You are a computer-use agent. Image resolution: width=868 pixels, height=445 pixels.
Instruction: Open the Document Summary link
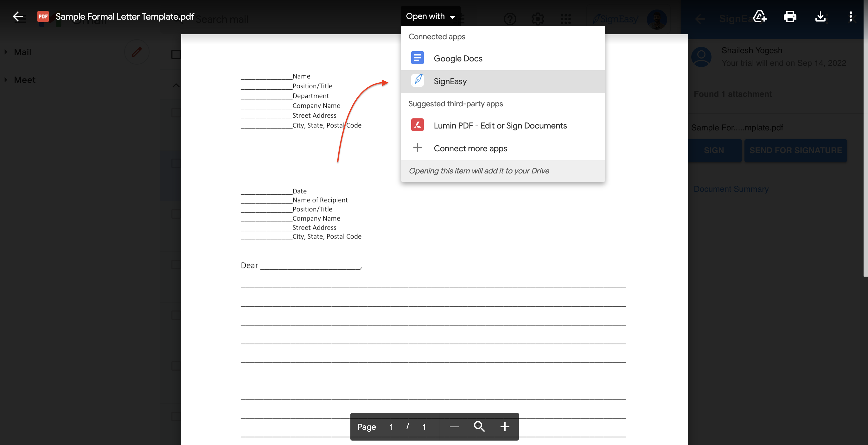point(731,189)
